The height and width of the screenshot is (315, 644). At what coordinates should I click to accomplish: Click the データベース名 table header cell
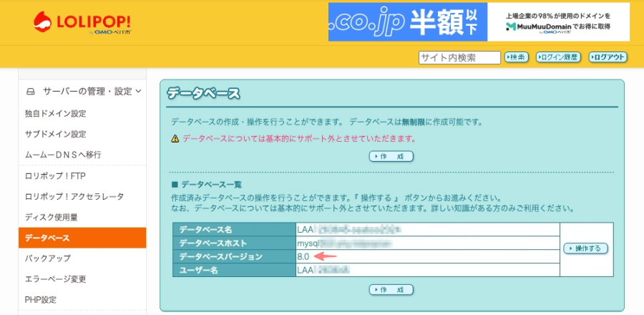(x=234, y=230)
